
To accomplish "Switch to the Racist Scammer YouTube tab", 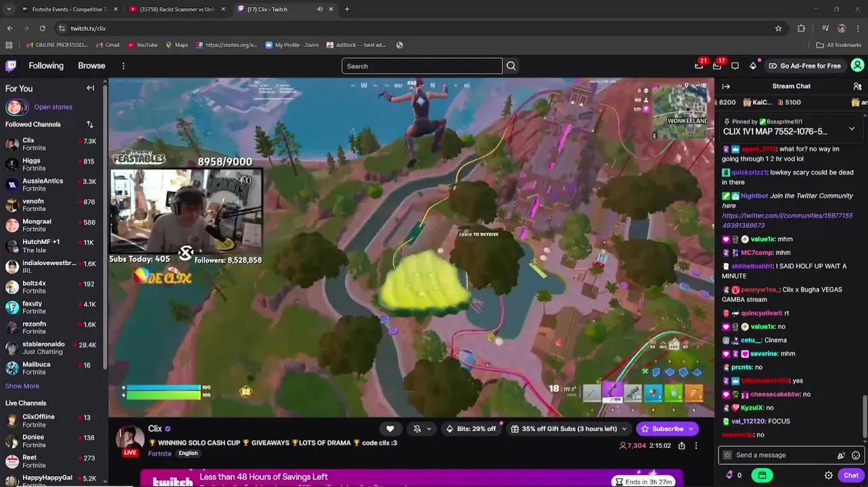I will 178,9.
